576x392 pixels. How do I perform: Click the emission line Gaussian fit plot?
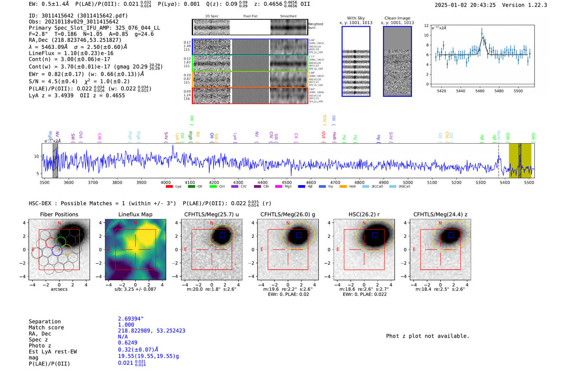pos(482,56)
